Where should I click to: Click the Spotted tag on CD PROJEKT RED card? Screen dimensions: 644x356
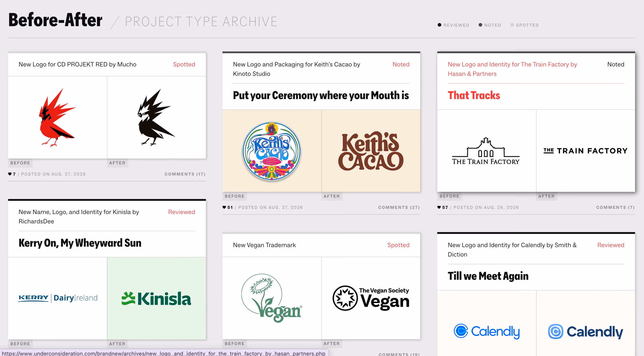coord(184,64)
